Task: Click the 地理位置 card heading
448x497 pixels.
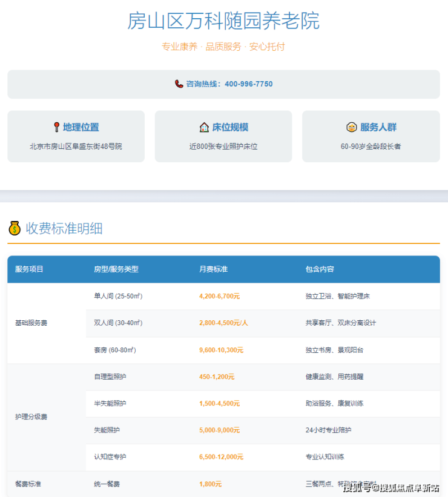Action: point(81,127)
